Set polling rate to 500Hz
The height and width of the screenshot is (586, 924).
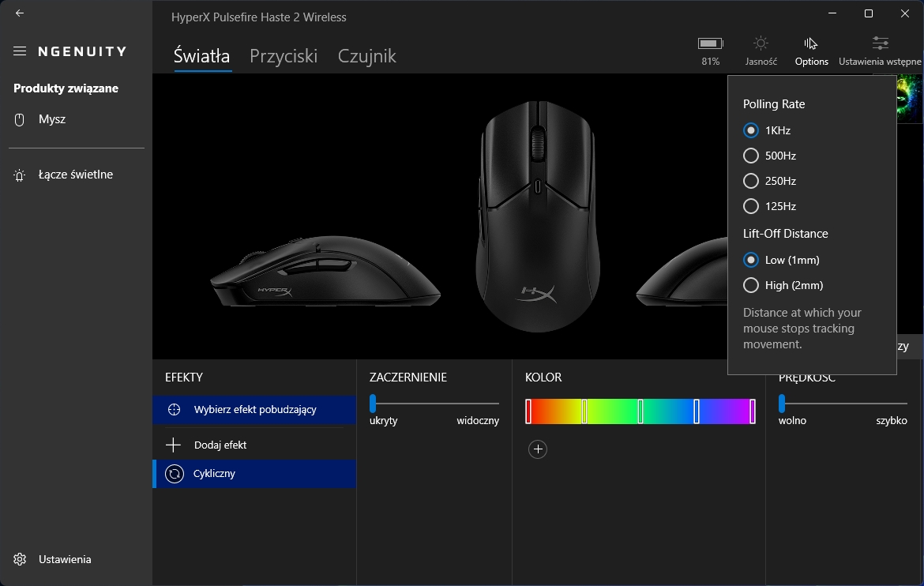tap(751, 156)
